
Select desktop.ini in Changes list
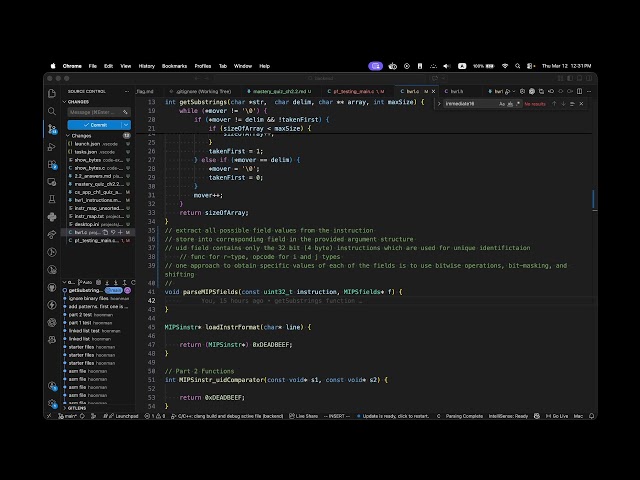click(99, 224)
